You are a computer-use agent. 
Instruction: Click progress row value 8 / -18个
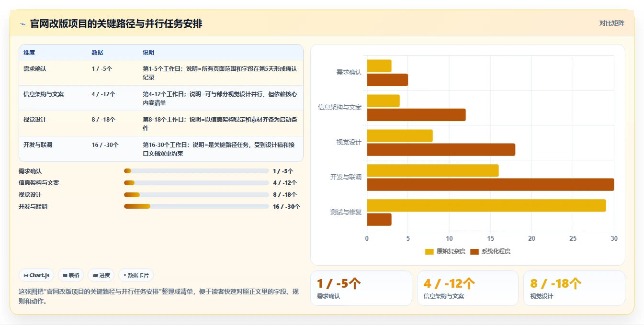(285, 195)
